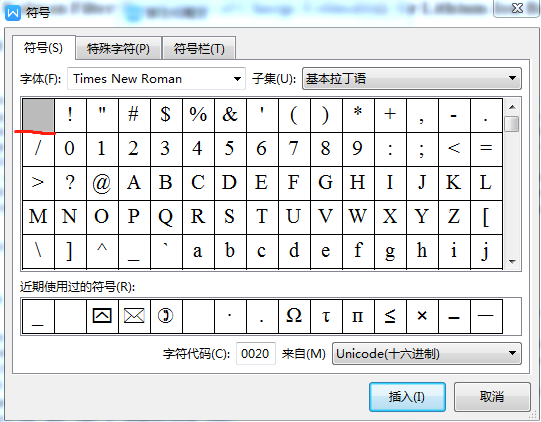Screen dimensions: 541x422
Task: Select the double quote " symbol
Action: pos(102,115)
